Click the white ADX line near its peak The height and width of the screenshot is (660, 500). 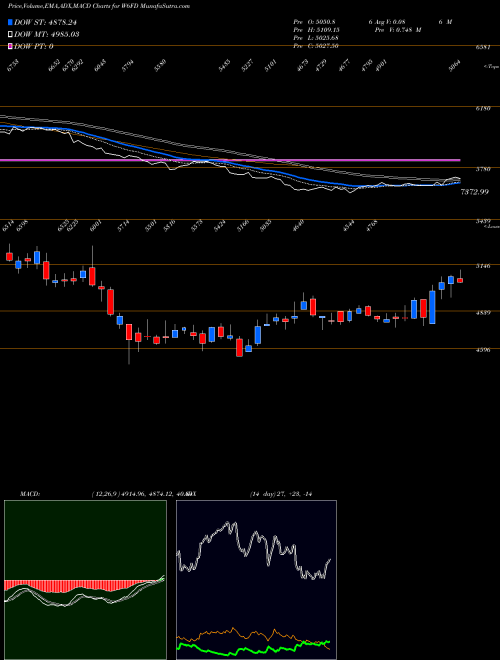pos(227,525)
